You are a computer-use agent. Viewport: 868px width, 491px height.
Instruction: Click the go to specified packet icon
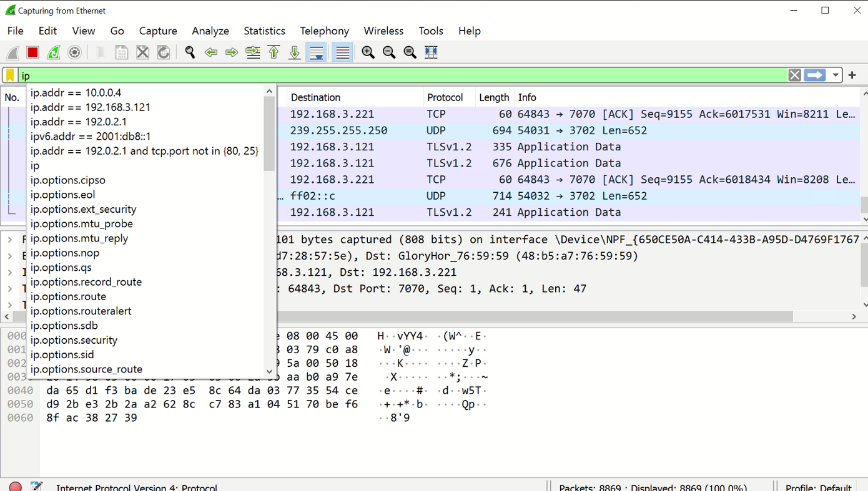pos(253,52)
